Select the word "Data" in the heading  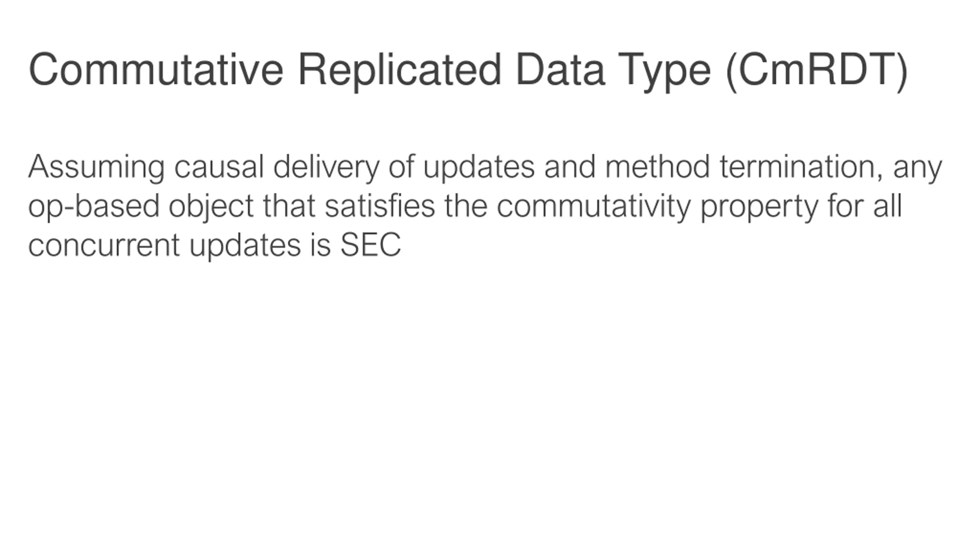[x=561, y=70]
